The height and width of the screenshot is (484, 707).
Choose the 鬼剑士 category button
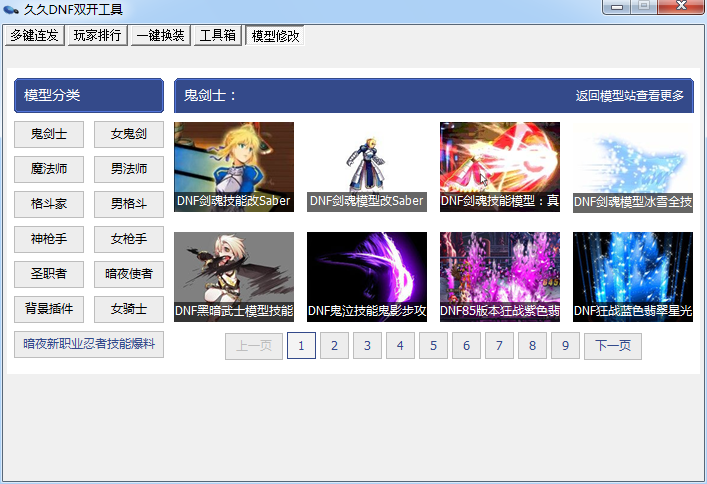pos(49,134)
